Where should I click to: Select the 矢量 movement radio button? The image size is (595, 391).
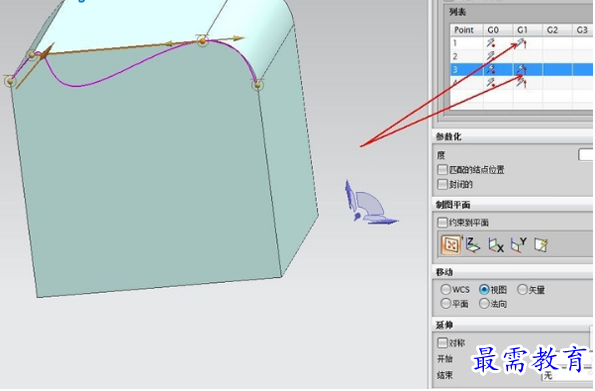click(522, 290)
